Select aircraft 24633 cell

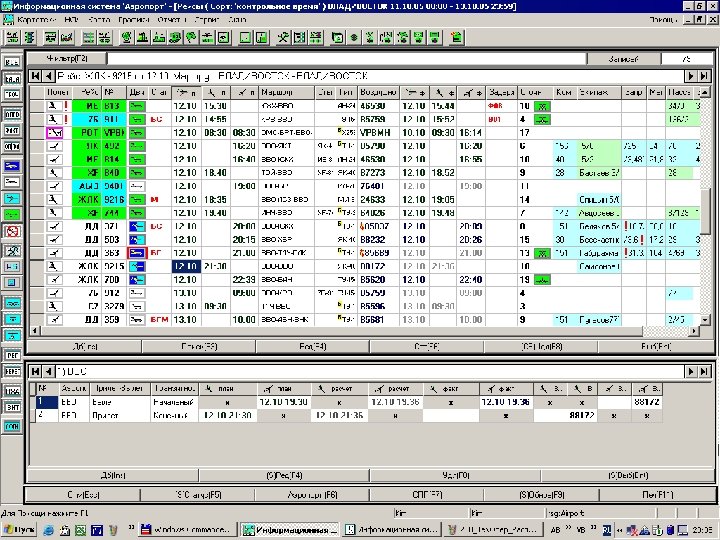click(376, 200)
